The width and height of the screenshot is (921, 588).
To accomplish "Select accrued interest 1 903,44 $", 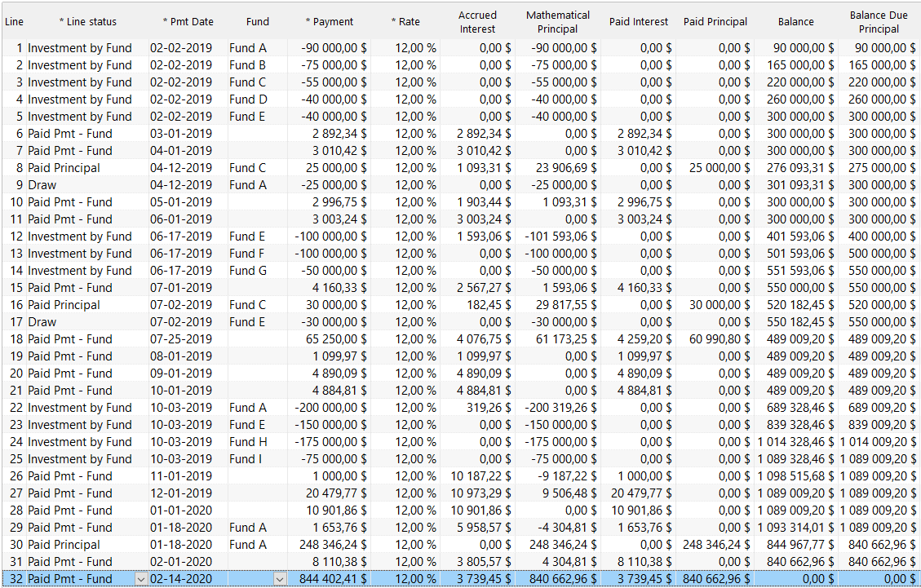I will click(x=484, y=202).
